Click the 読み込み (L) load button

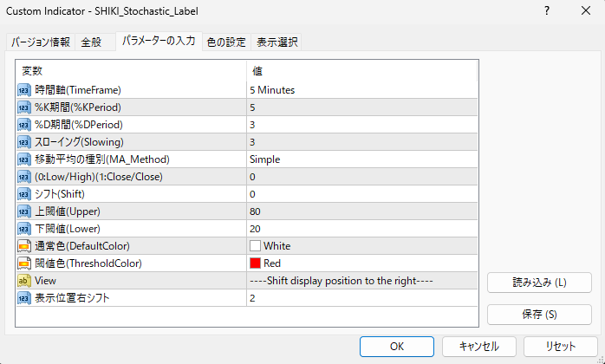pyautogui.click(x=539, y=283)
